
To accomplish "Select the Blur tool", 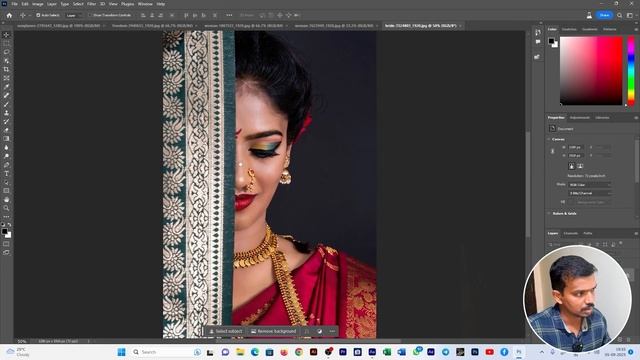I will point(6,148).
